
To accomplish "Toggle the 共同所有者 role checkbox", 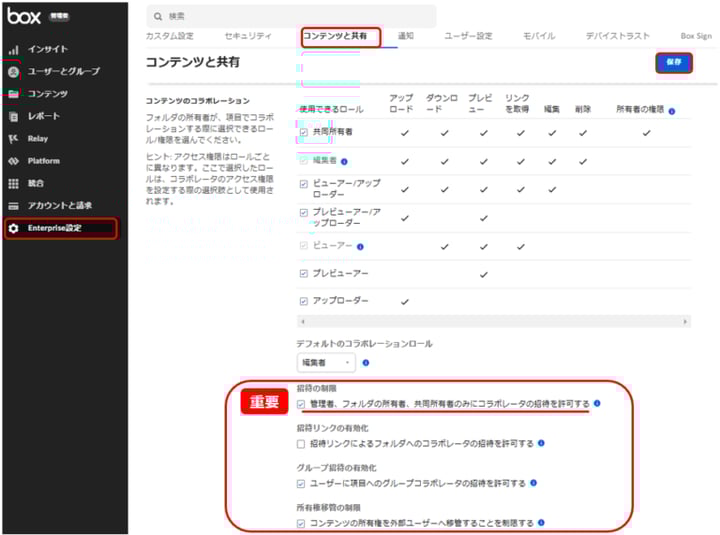I will [304, 132].
